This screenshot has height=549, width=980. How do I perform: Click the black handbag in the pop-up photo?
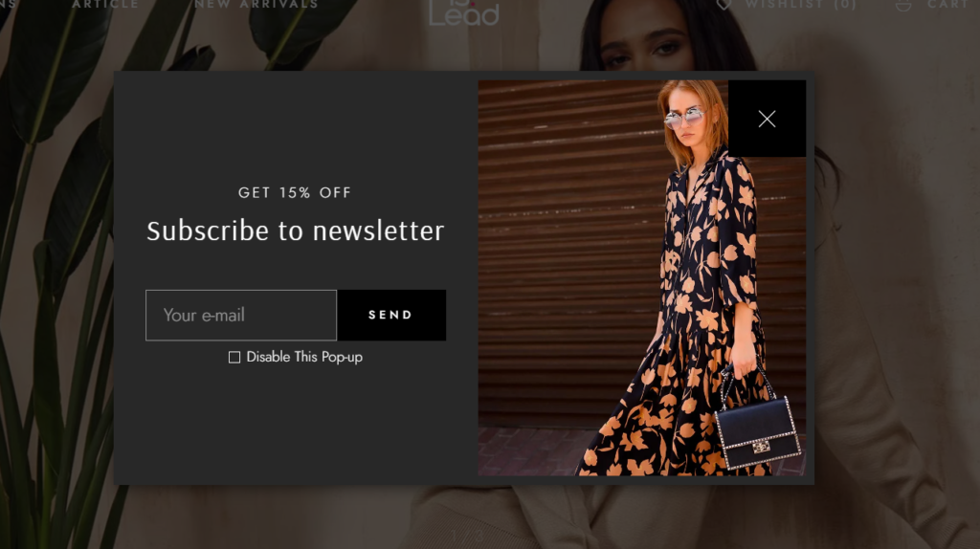[758, 431]
